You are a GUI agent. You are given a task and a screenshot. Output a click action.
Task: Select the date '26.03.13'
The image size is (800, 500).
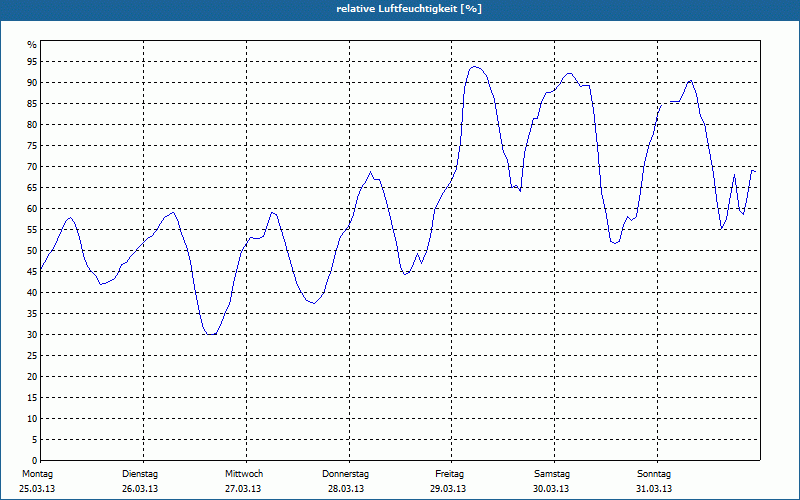tap(140, 489)
